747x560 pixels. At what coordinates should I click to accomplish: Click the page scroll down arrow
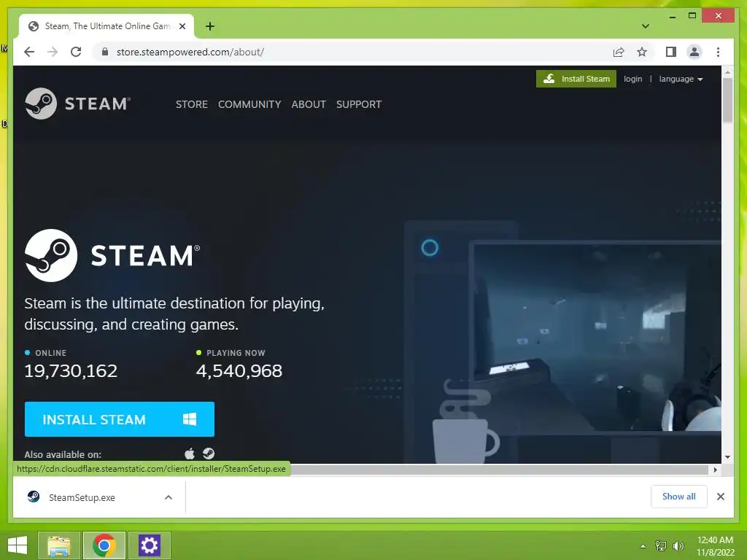point(727,457)
